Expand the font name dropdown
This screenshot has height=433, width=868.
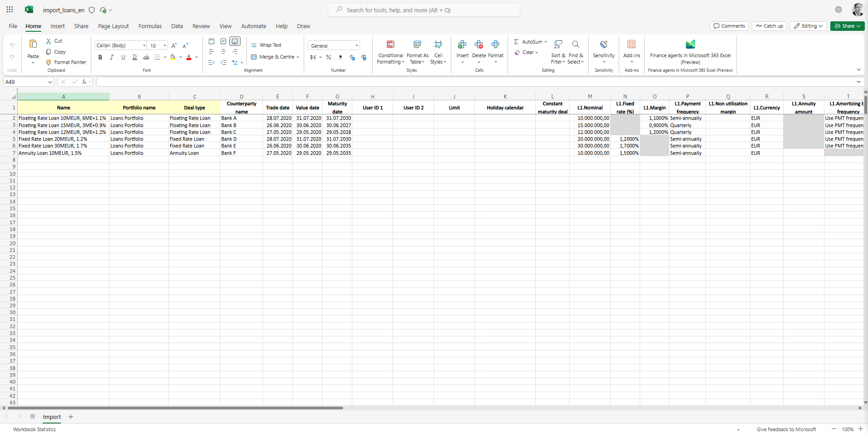pyautogui.click(x=144, y=46)
